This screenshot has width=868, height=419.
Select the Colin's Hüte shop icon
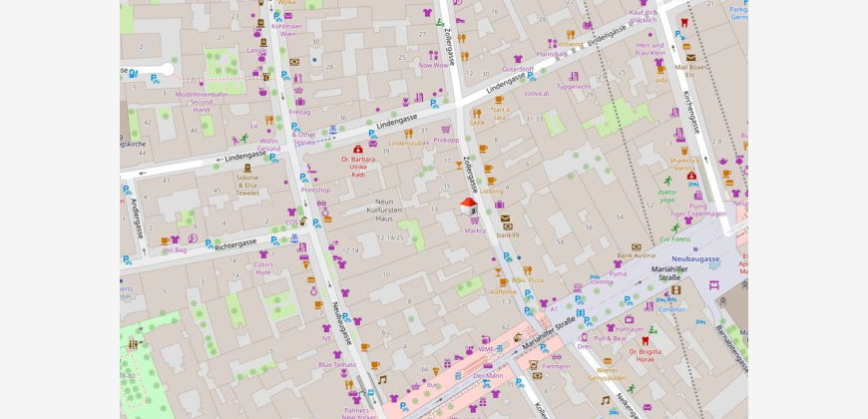263,255
